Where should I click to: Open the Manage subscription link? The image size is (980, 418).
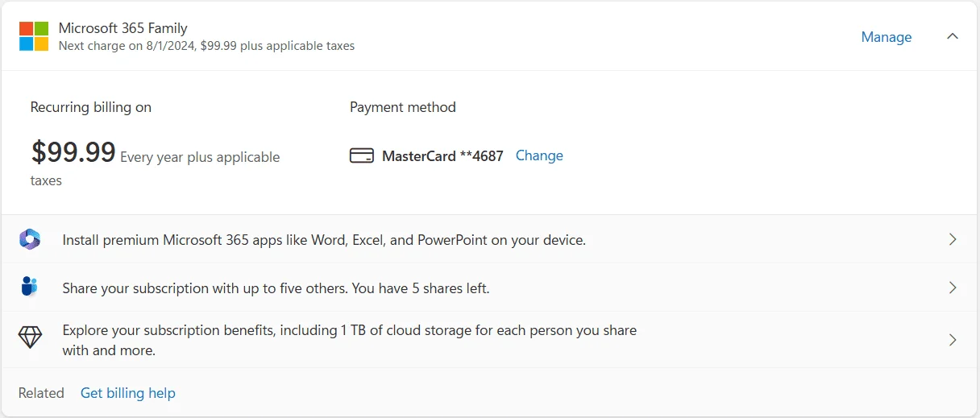point(887,37)
